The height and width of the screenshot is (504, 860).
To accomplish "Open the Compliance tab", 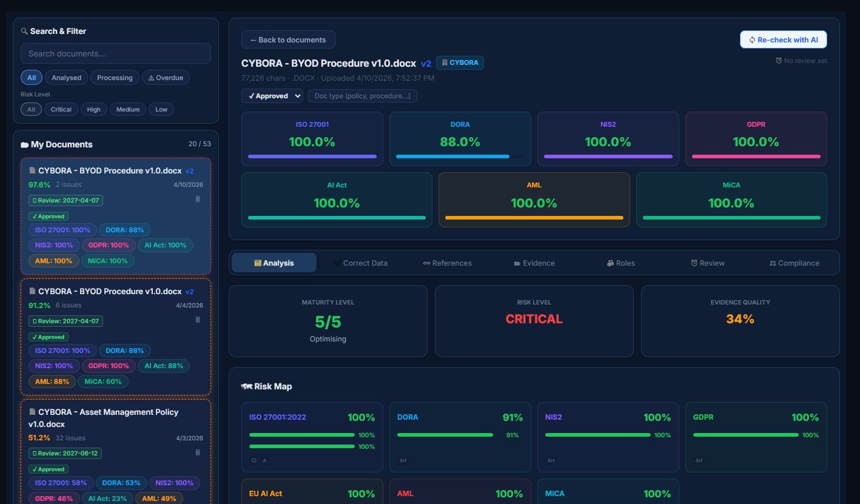I will pos(794,263).
